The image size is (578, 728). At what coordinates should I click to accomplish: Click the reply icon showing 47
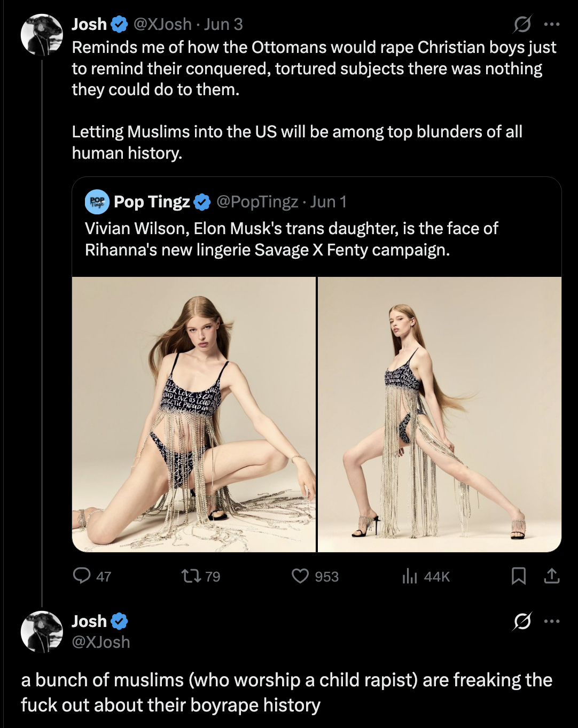(x=82, y=576)
